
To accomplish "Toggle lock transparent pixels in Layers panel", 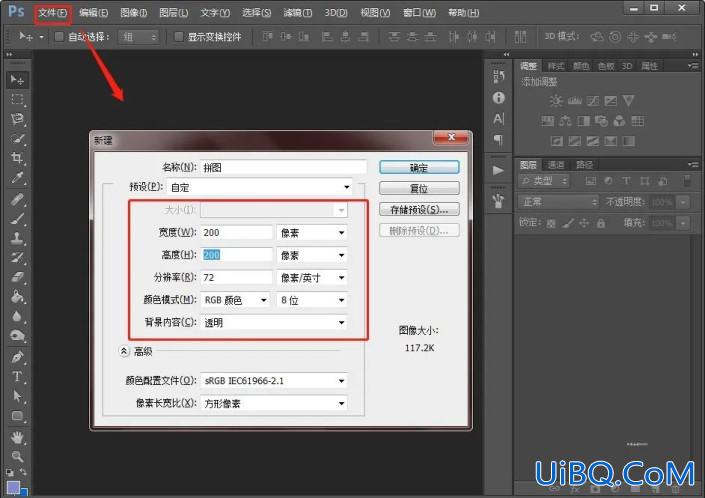I will pyautogui.click(x=551, y=223).
